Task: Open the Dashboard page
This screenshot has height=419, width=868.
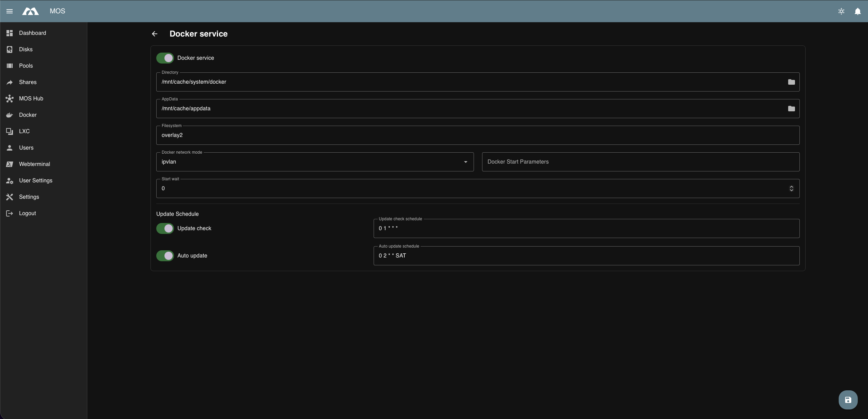Action: coord(32,33)
